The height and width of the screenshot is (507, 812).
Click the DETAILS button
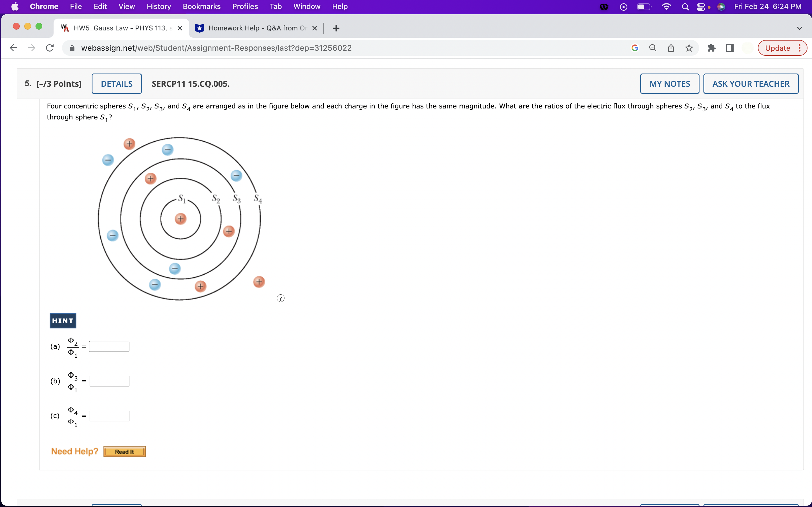tap(116, 83)
